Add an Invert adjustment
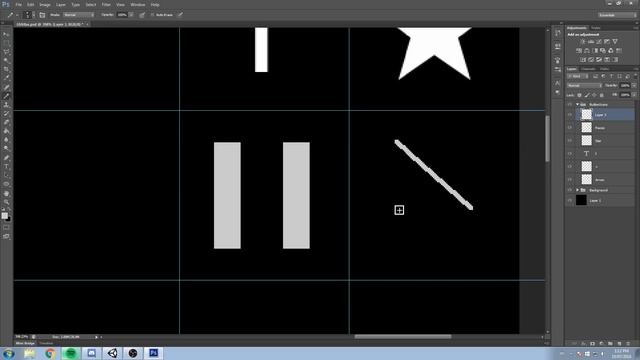640x360 pixels. coord(583,60)
